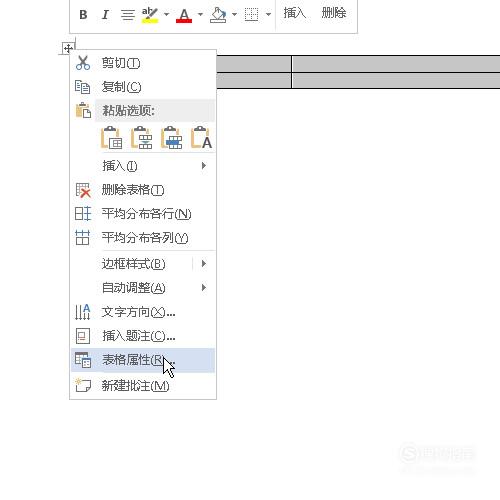Expand 边框样式(B) submenu arrow
Viewport: 500px width, 500px height.
[204, 264]
